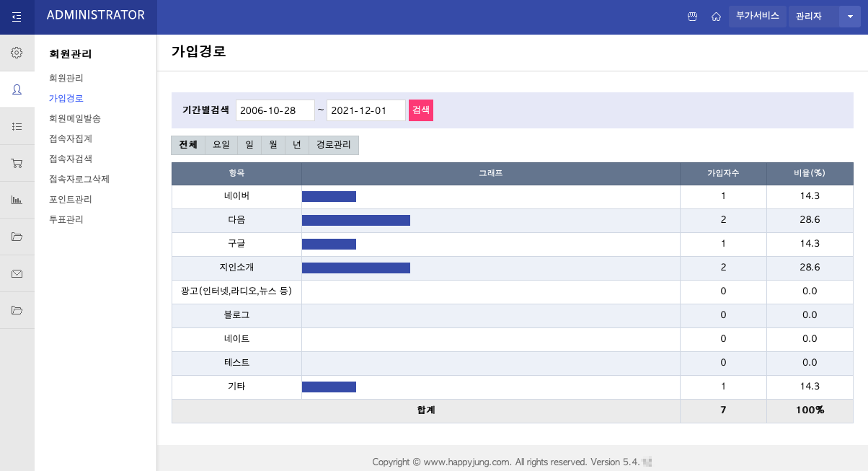Click the storefront icon in the top bar
Viewport: 868px width, 471px height.
[692, 16]
